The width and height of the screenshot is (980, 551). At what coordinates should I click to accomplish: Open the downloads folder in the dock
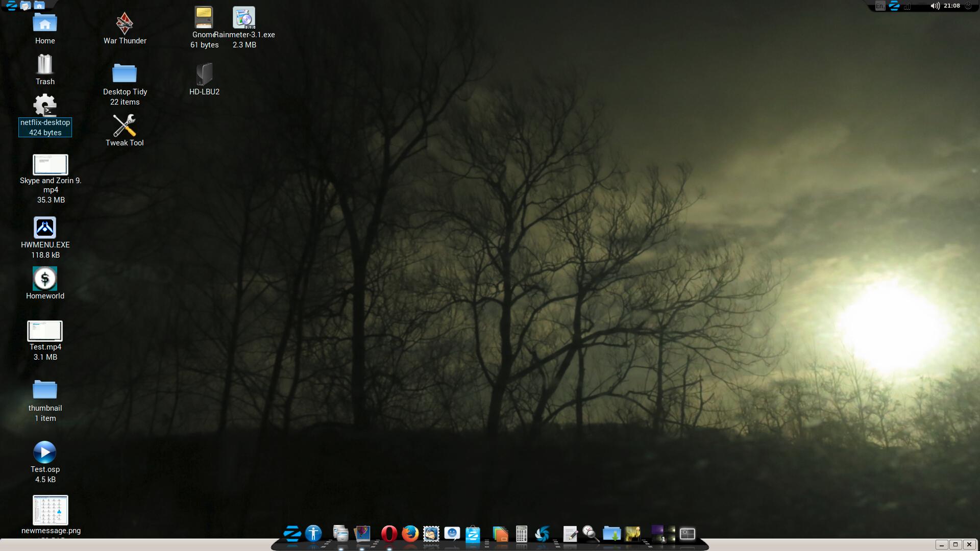(611, 534)
